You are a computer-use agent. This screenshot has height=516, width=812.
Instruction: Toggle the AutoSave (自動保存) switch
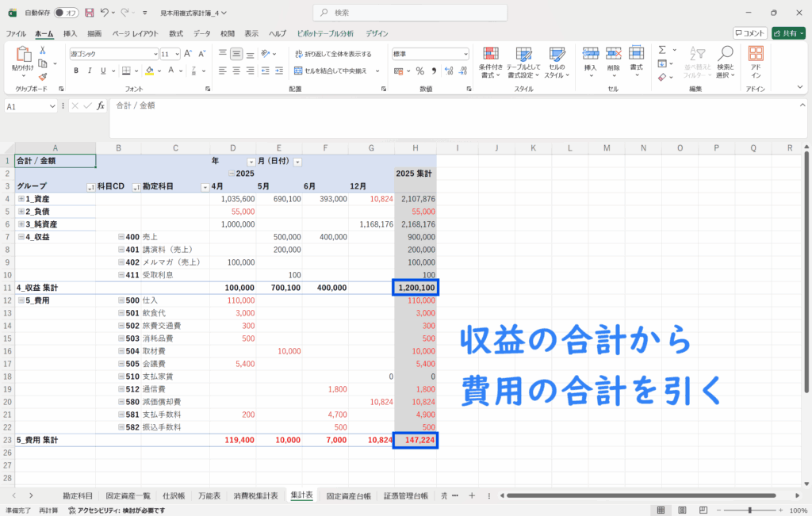click(x=66, y=13)
